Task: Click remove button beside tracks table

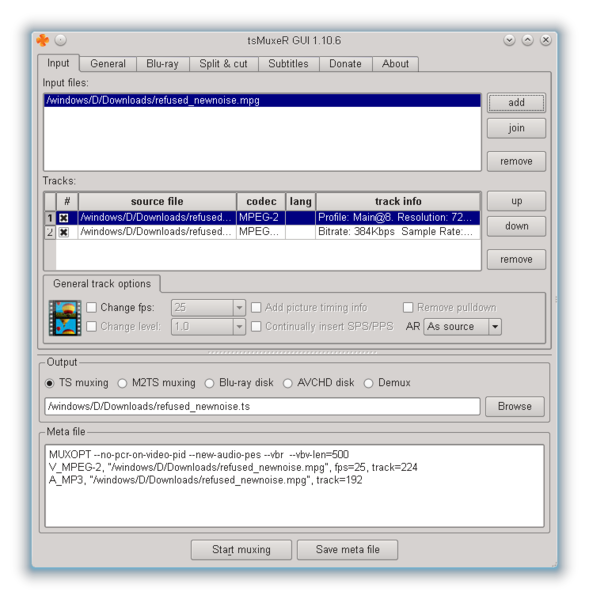Action: coord(516,259)
